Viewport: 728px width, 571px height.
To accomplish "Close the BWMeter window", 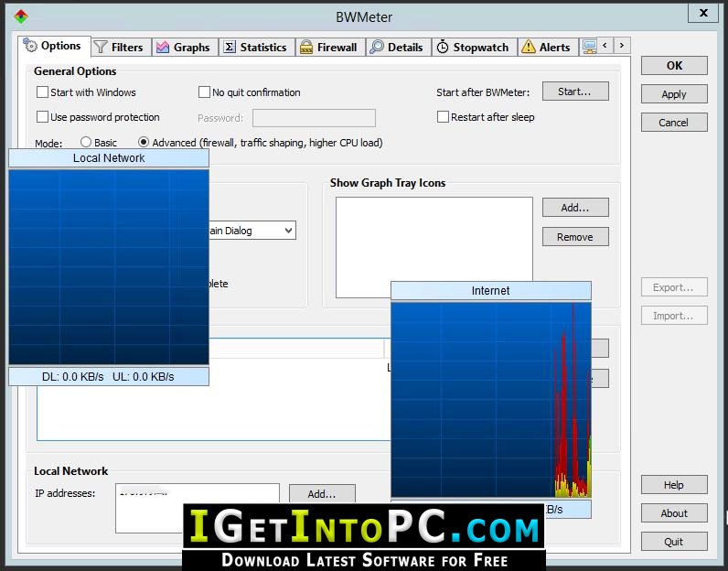I will [x=704, y=13].
